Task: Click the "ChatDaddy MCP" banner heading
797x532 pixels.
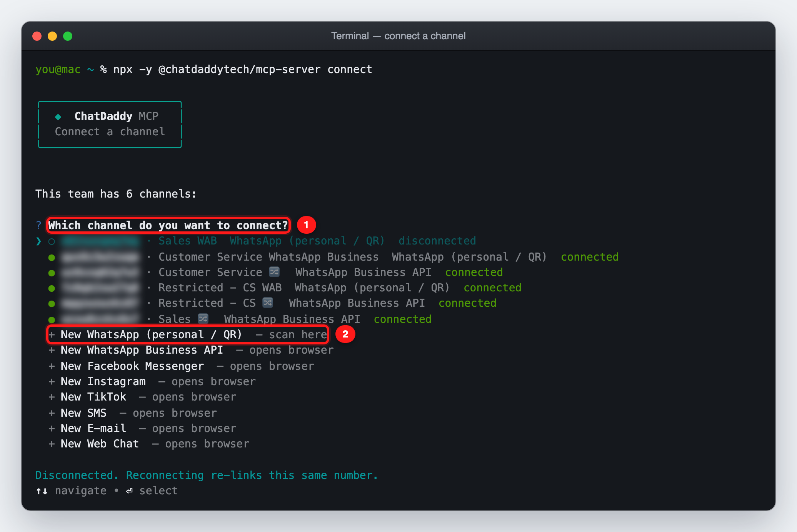Action: coord(116,116)
